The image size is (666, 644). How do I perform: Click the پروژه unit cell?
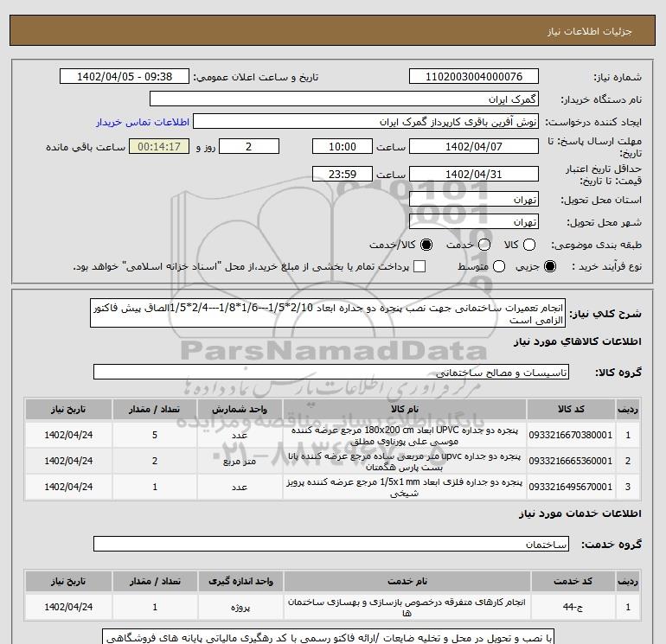240,608
